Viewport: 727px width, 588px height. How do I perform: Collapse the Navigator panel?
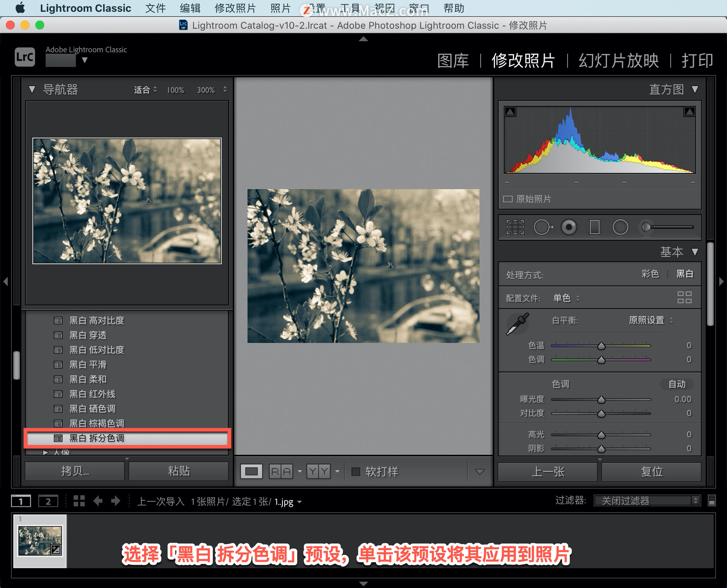coord(32,90)
